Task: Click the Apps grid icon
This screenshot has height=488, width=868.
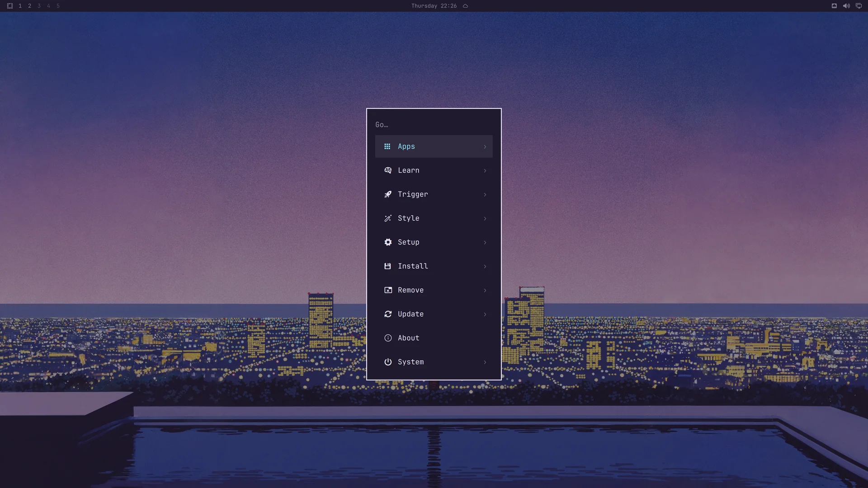Action: tap(387, 146)
